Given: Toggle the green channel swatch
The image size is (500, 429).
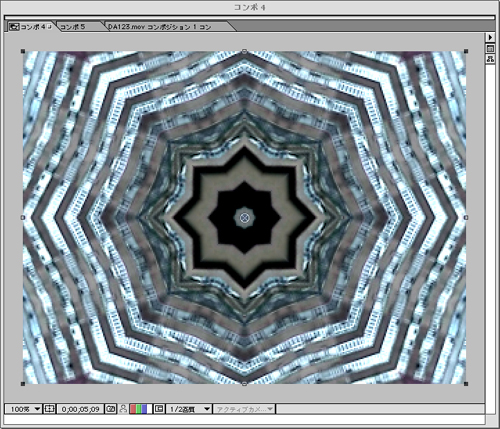Looking at the screenshot, I should [x=138, y=409].
